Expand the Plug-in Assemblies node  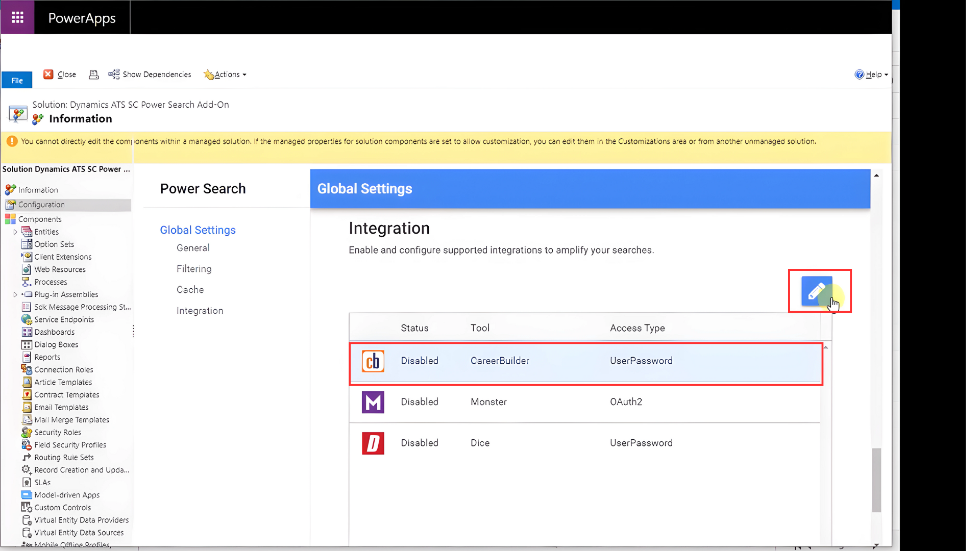click(x=15, y=295)
